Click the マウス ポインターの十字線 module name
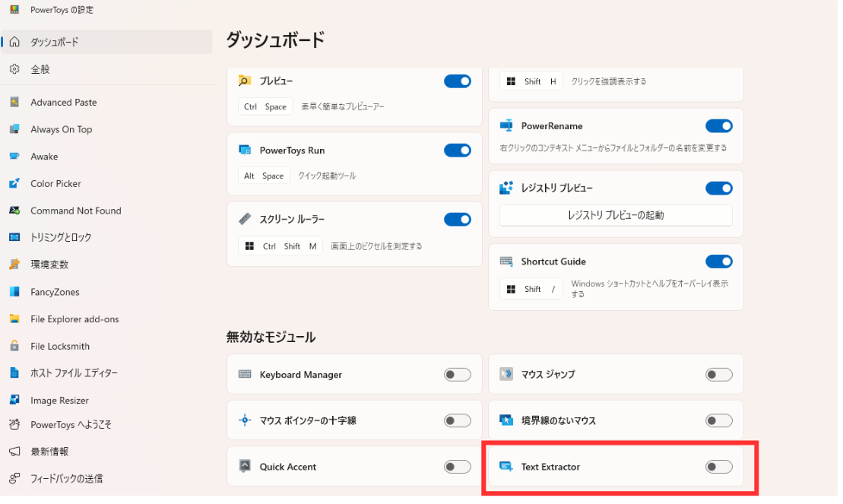 tap(308, 420)
